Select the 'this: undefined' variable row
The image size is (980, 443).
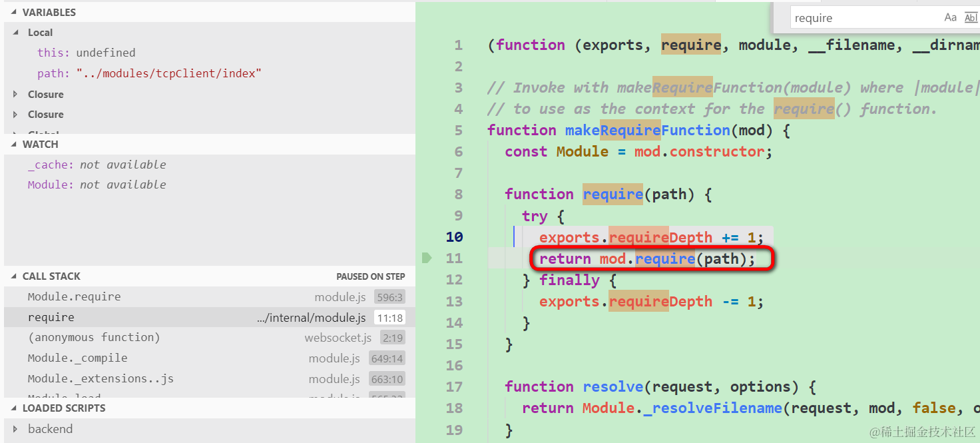209,53
